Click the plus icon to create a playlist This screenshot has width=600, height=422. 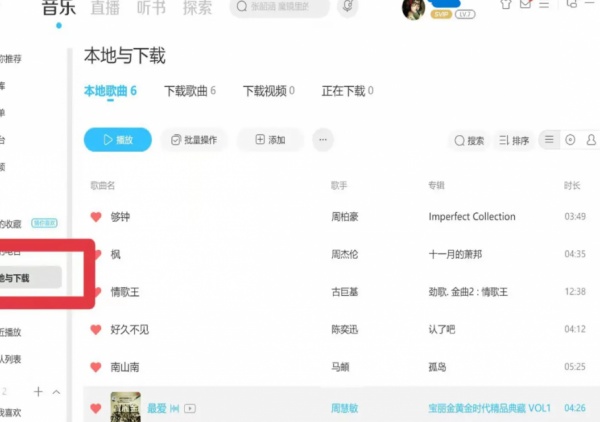coord(38,391)
